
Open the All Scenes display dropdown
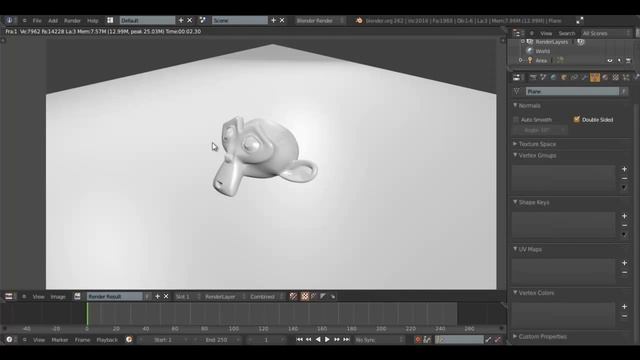point(607,33)
